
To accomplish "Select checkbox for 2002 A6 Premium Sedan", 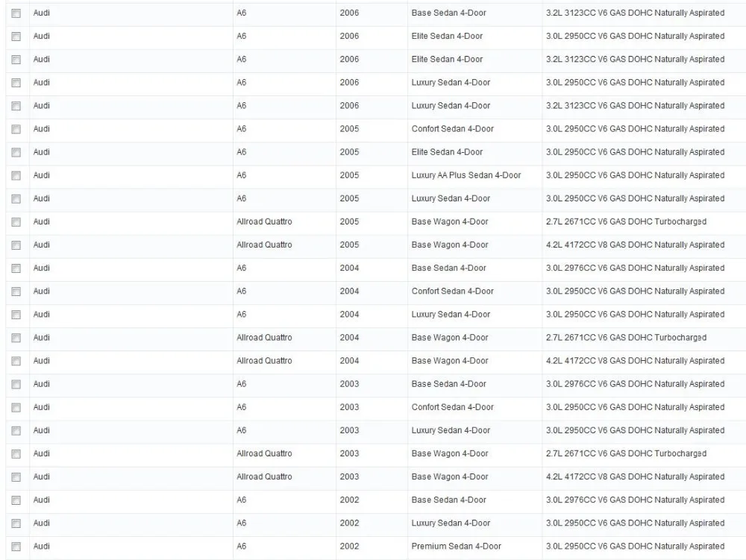I will tap(16, 547).
